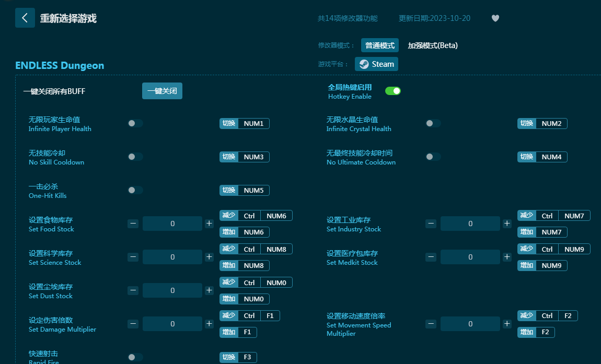Enable No Ultimate Cooldown switch
The image size is (601, 364).
pyautogui.click(x=433, y=157)
